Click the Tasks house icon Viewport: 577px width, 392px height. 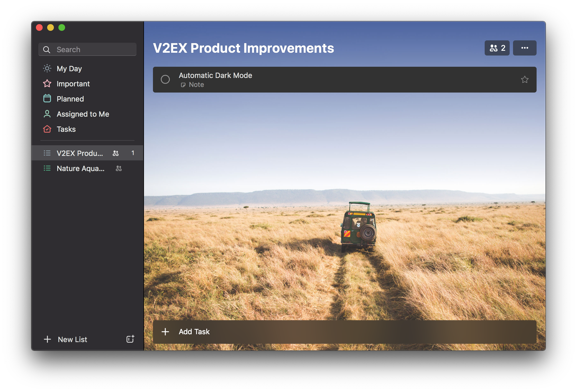tap(47, 129)
